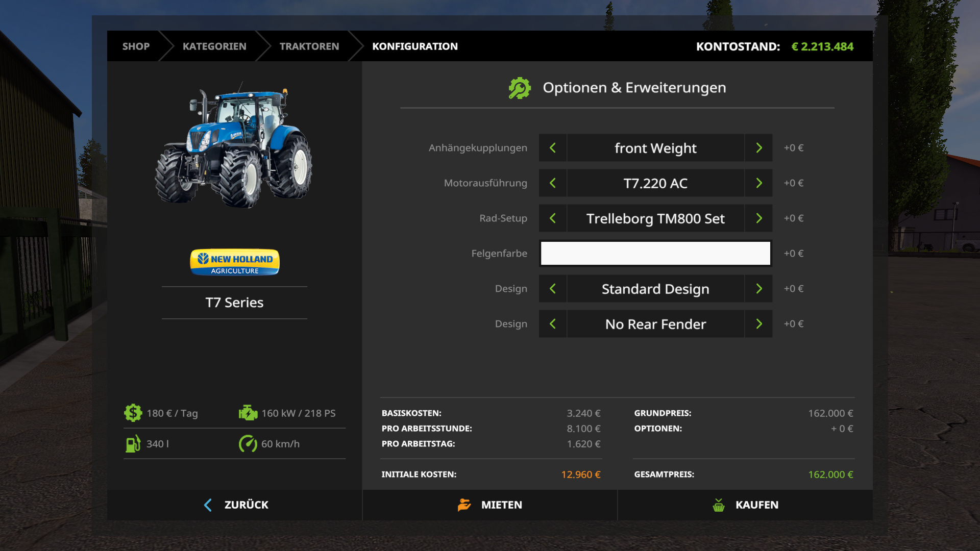Click the front Weight option value
This screenshot has height=551, width=980.
pos(655,148)
